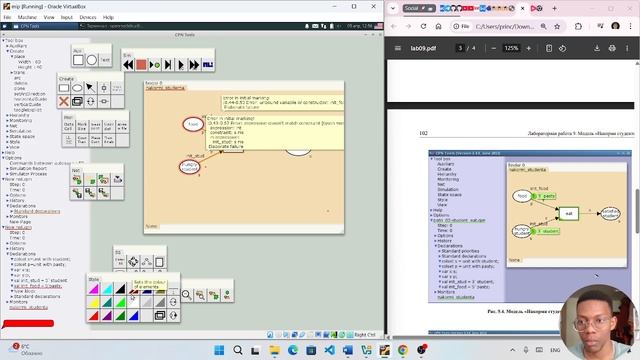Screen dimensions: 640x360
Task: Pick the purple colour swatch in Style palette
Action: [x=107, y=316]
